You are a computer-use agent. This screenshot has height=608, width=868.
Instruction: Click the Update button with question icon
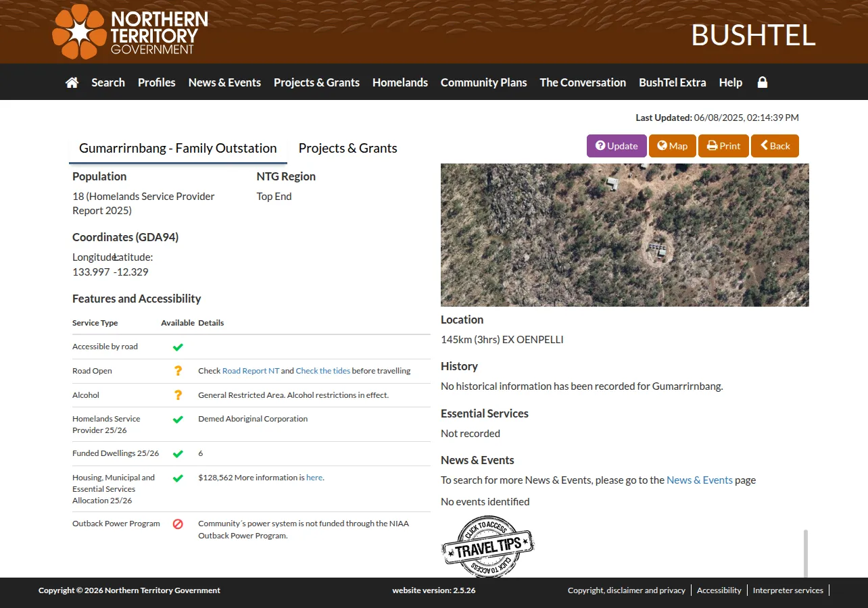coord(617,146)
